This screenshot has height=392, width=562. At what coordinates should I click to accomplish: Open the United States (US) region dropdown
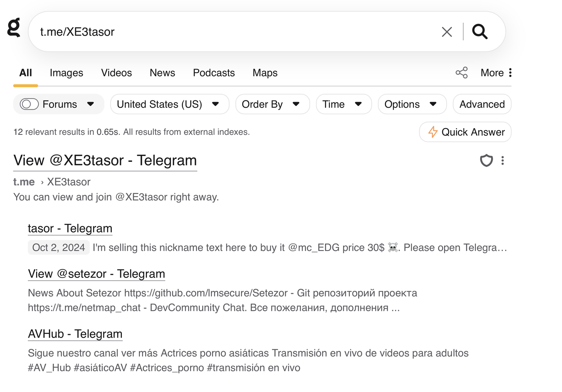point(170,104)
